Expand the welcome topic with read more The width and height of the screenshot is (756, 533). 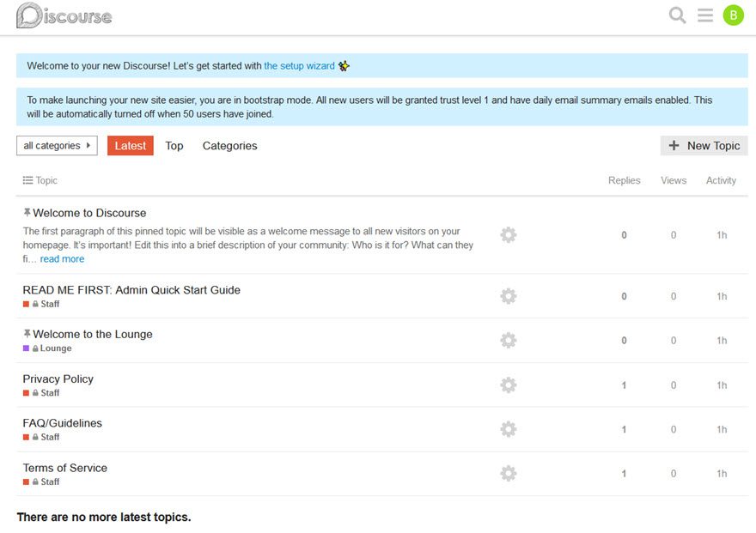[x=62, y=258]
